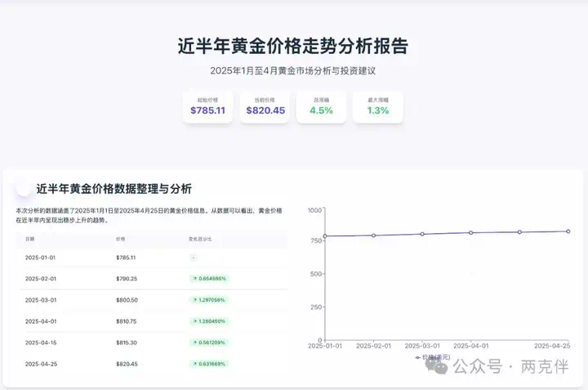Click the heading 近半年黄金价格数据整理与分析
The height and width of the screenshot is (390, 588).
[114, 188]
